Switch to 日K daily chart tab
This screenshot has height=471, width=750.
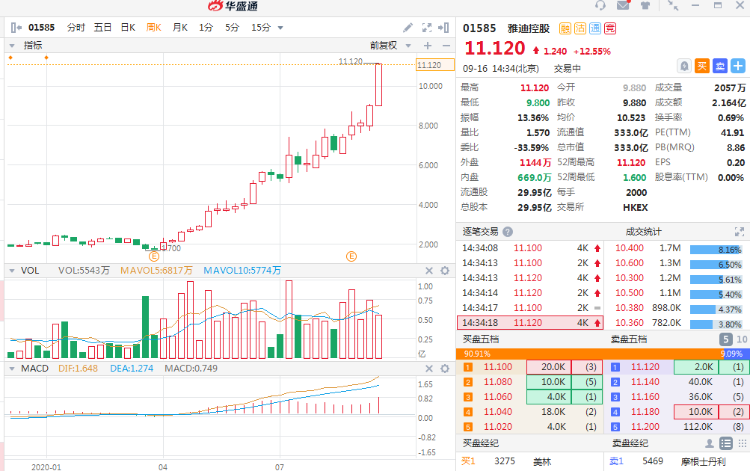(128, 28)
